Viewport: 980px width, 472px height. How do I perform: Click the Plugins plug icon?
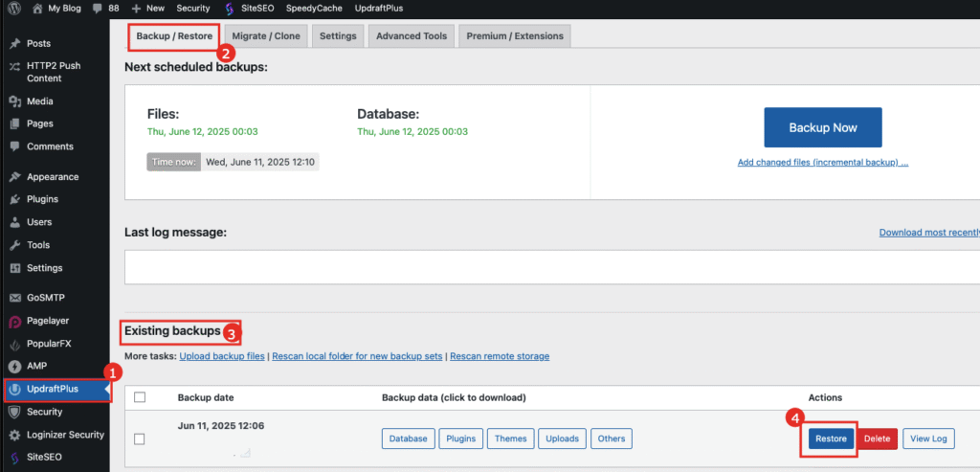[15, 199]
